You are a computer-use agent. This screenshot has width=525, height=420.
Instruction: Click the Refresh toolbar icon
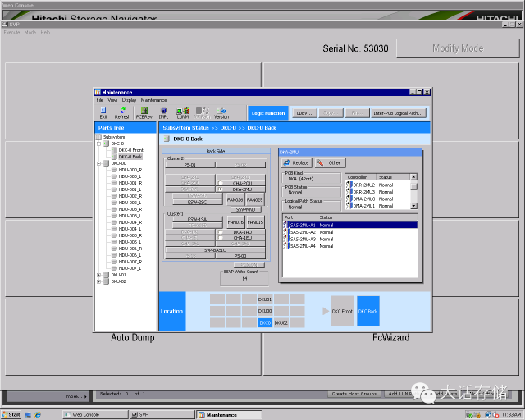pyautogui.click(x=122, y=111)
